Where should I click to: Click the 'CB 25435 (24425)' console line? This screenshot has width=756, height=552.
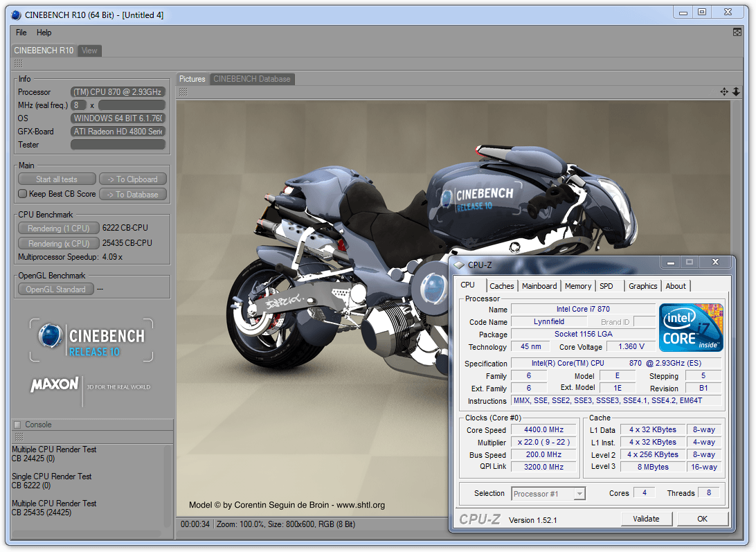(42, 513)
